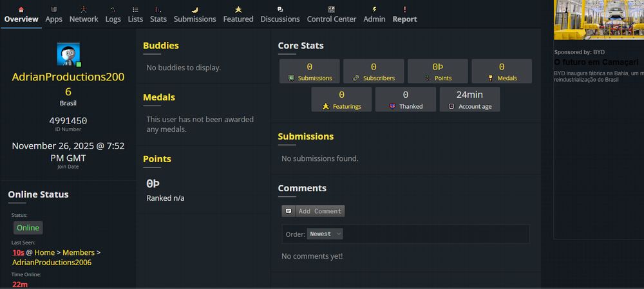This screenshot has width=644, height=289.
Task: Open the Discussions tab label
Action: point(280,19)
